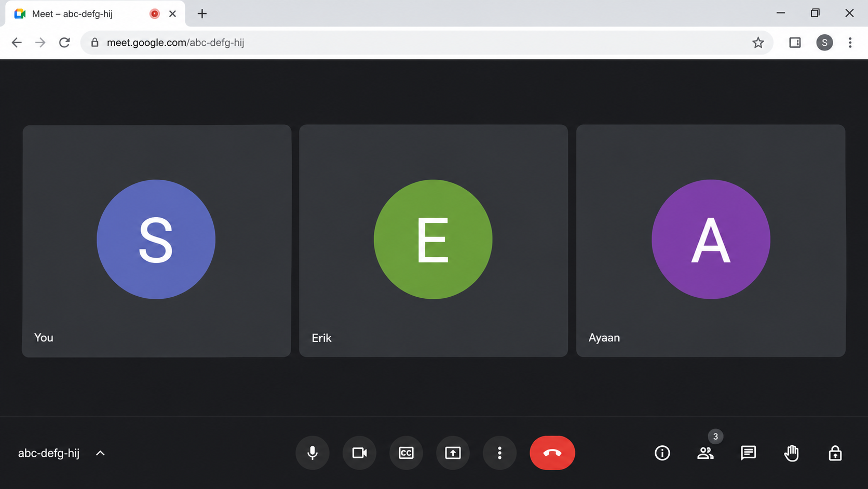Go forward in browser history

tap(40, 43)
